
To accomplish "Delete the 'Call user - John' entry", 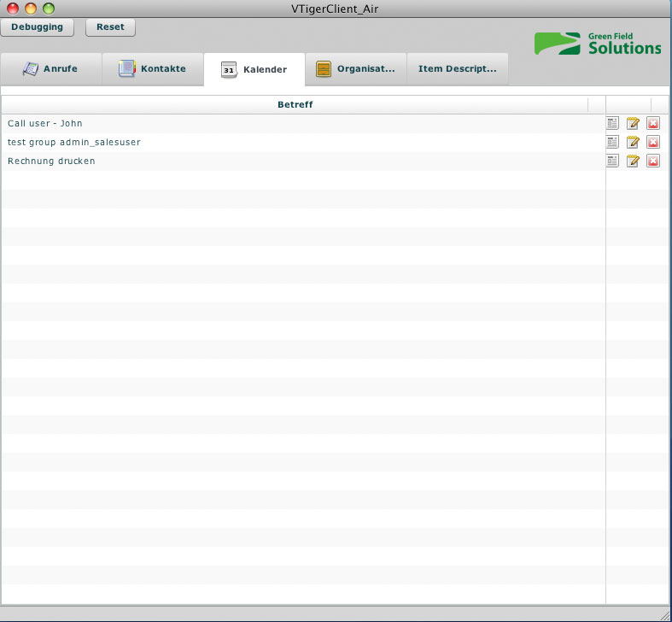I will pyautogui.click(x=653, y=124).
